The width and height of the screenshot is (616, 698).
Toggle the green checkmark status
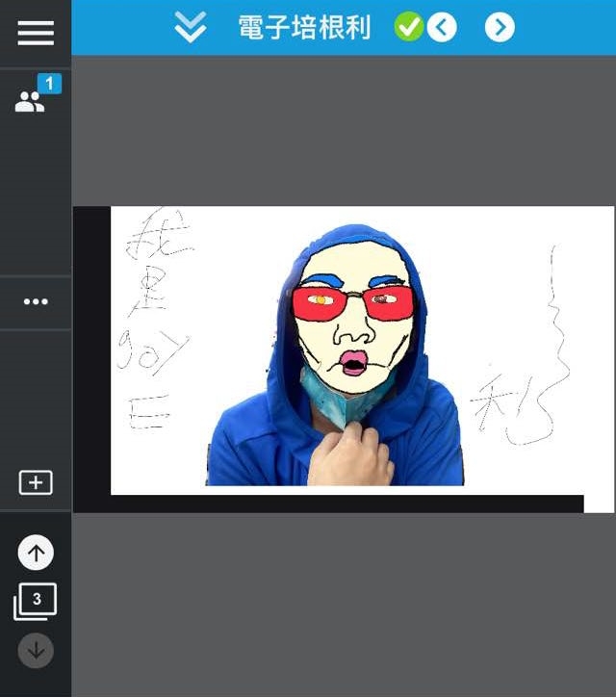point(408,28)
